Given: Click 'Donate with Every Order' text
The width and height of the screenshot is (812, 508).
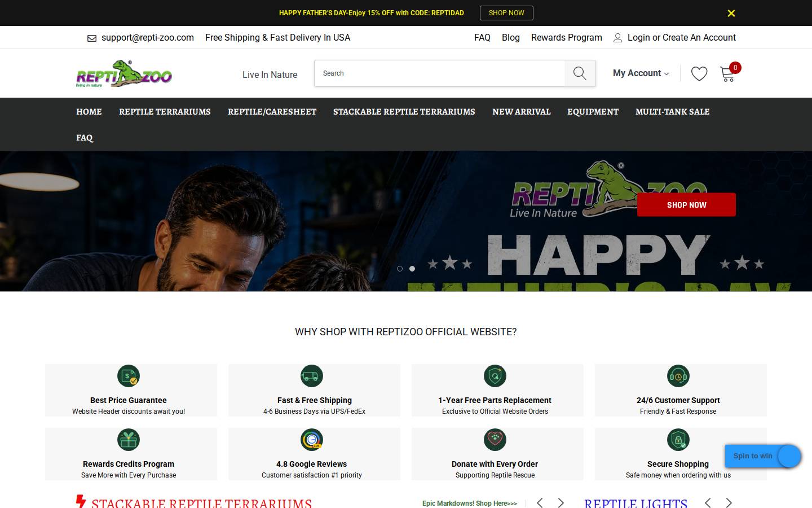Looking at the screenshot, I should pyautogui.click(x=495, y=464).
